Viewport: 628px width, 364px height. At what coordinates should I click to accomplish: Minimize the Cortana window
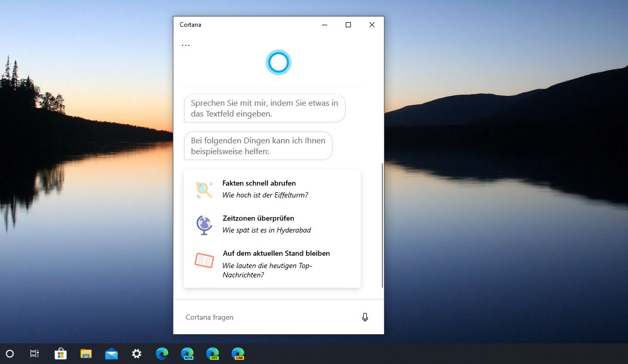click(325, 25)
